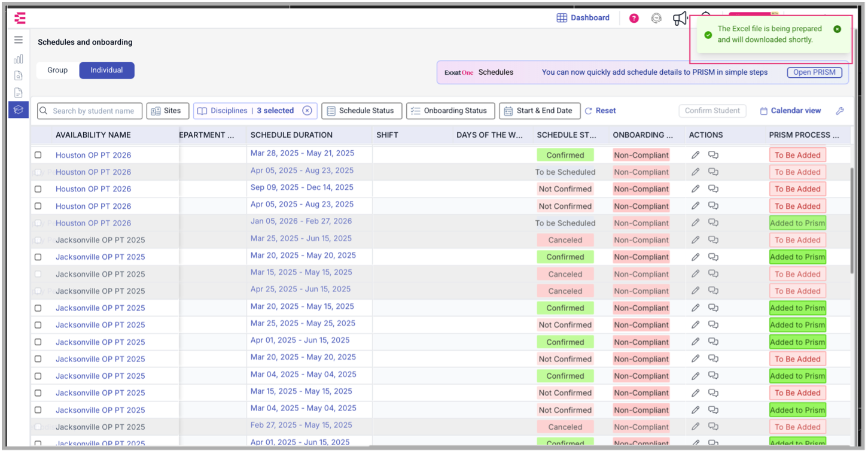Check the first Houston OP PT 2026 row

click(x=38, y=154)
